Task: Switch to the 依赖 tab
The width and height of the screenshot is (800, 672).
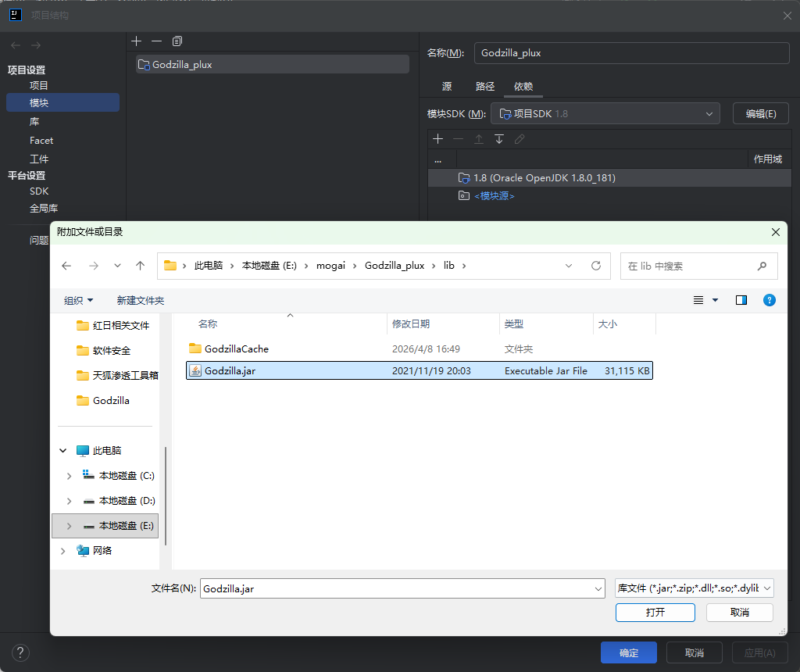Action: [x=523, y=86]
